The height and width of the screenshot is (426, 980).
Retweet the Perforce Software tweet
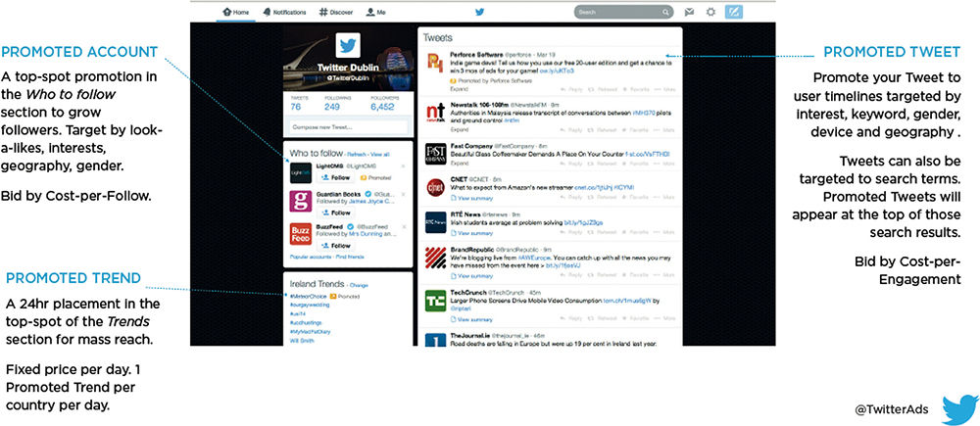click(603, 89)
